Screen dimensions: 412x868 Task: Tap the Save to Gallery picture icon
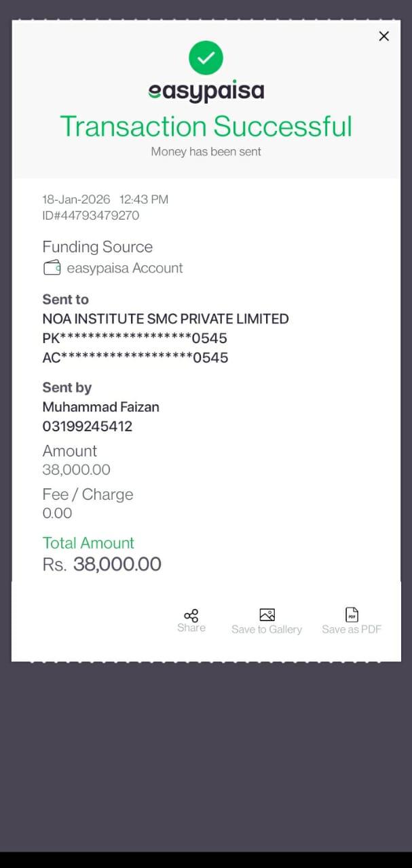(x=267, y=614)
